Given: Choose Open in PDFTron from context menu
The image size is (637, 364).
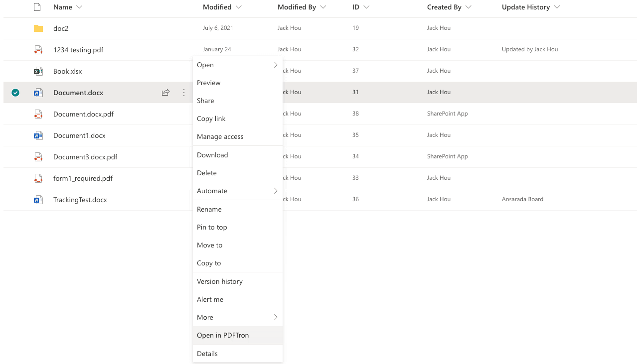Looking at the screenshot, I should (223, 335).
